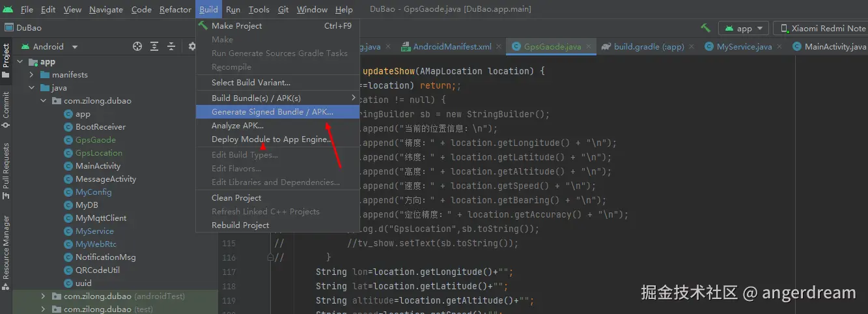Choose Clean Project from Build menu

277,197
